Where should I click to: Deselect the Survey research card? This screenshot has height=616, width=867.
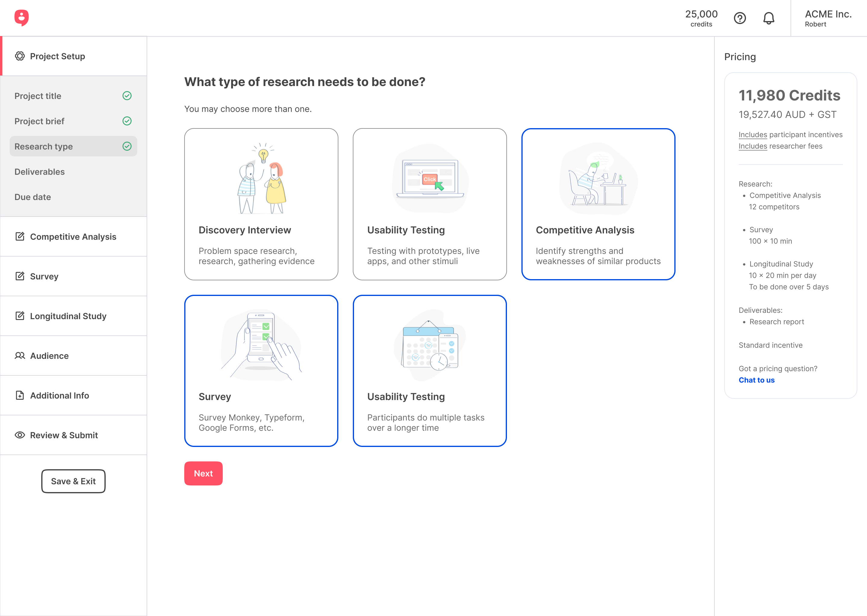tap(261, 371)
